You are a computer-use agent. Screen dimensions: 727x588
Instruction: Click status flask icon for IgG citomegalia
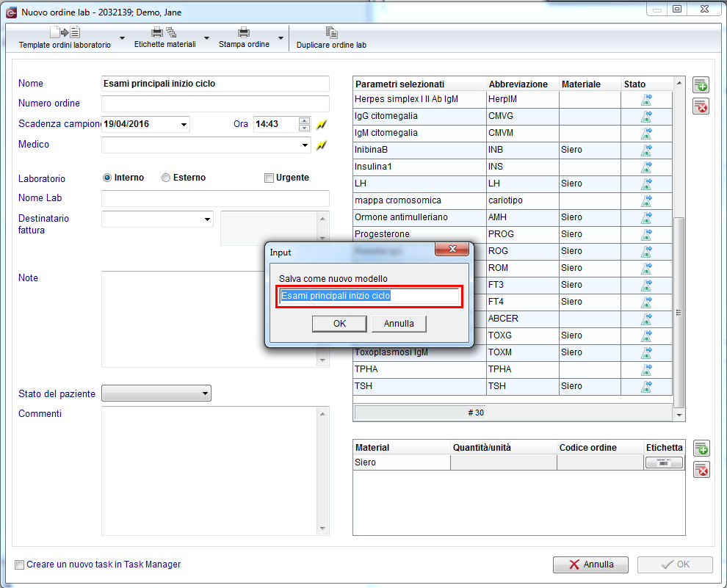tap(646, 116)
